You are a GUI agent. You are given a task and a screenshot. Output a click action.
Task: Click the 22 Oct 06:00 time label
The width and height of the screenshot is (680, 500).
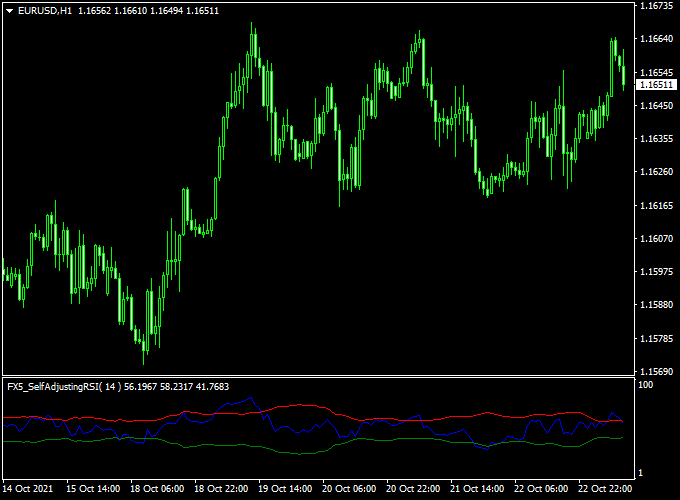tap(541, 489)
